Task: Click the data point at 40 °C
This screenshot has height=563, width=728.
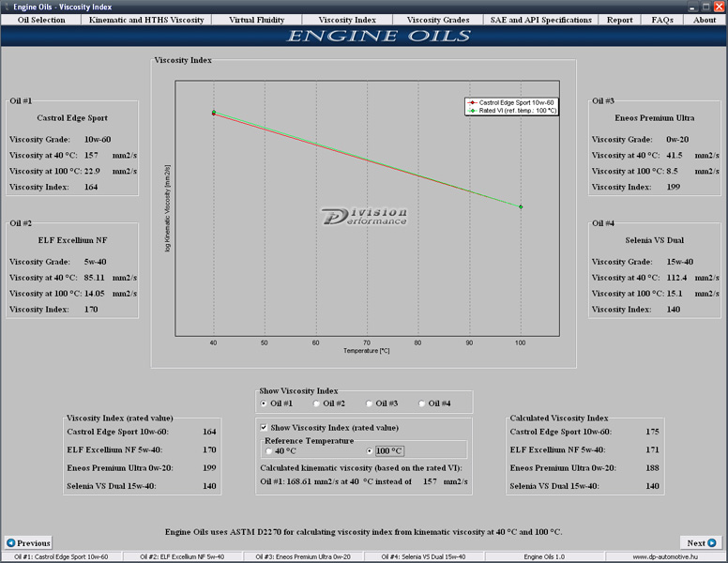Action: click(x=214, y=113)
